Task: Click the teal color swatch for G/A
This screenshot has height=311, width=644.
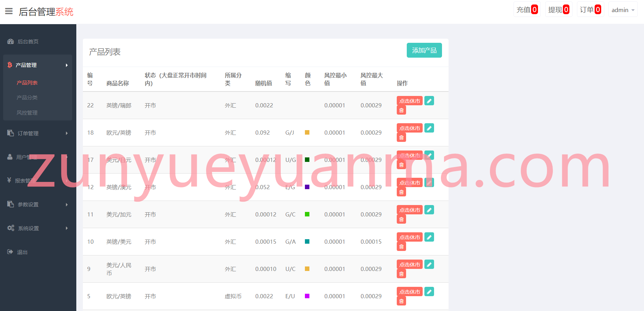Action: point(307,241)
